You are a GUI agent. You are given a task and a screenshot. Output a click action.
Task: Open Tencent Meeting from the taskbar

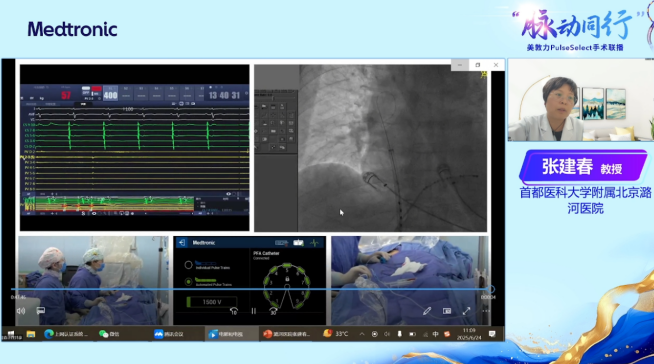click(x=169, y=334)
